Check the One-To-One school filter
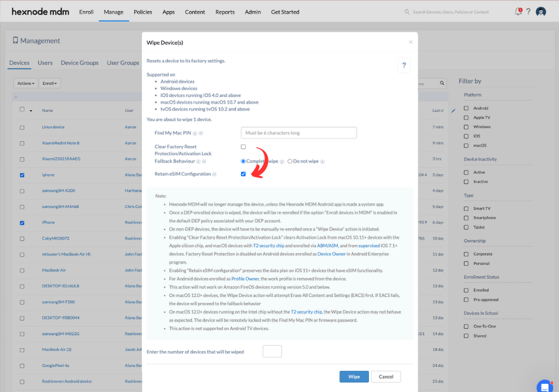The height and width of the screenshot is (392, 559). [x=466, y=326]
